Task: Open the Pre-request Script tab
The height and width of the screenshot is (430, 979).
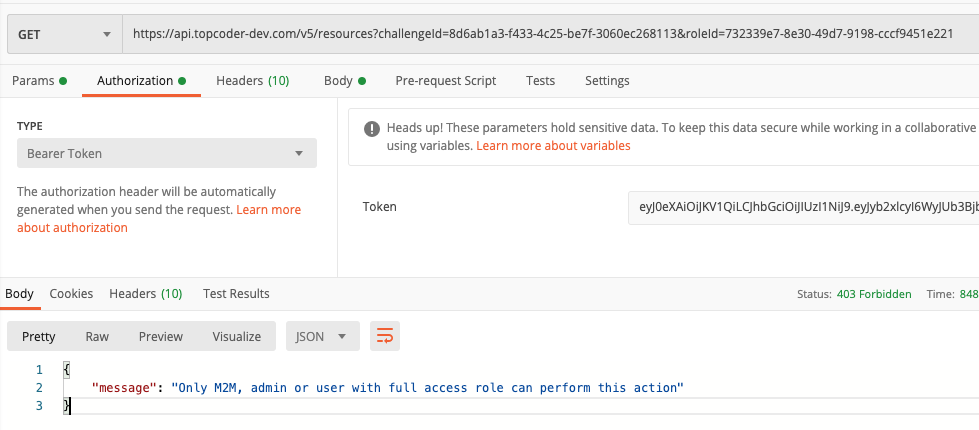Action: click(x=446, y=81)
